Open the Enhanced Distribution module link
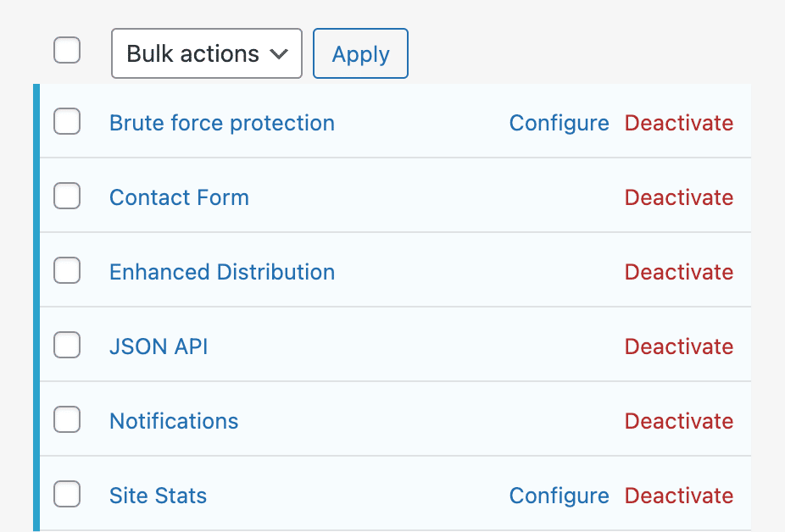This screenshot has width=785, height=532. [221, 272]
